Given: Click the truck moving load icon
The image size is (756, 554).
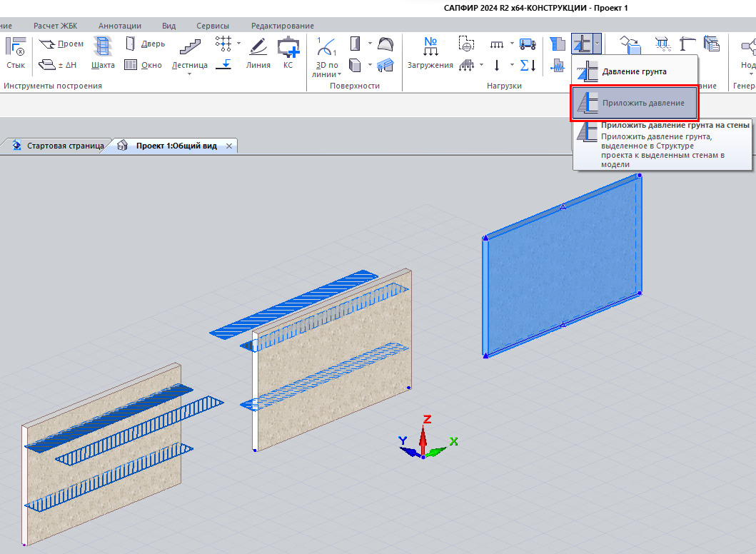Looking at the screenshot, I should [x=528, y=44].
